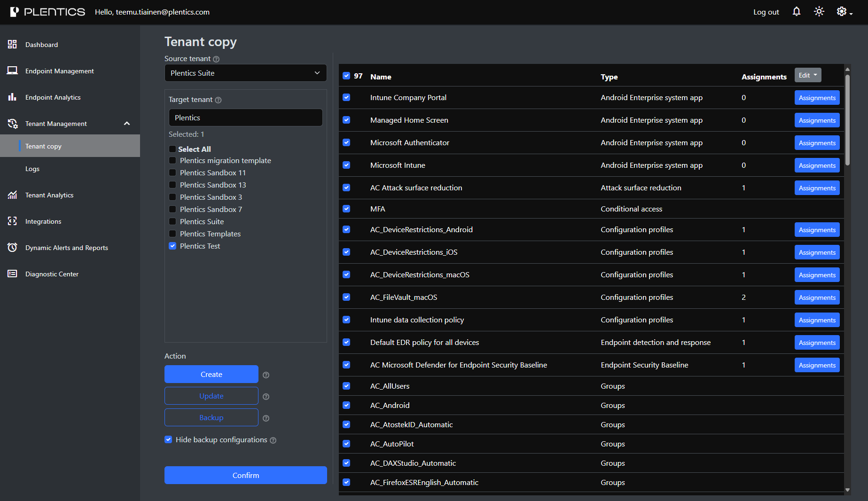
Task: Open Dynamic Alerts and Reports
Action: 67,248
